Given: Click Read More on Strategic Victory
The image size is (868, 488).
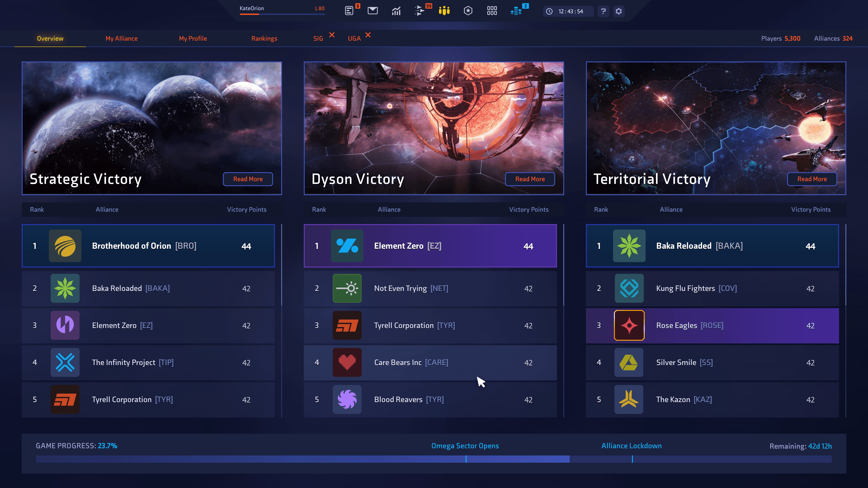Looking at the screenshot, I should 248,179.
